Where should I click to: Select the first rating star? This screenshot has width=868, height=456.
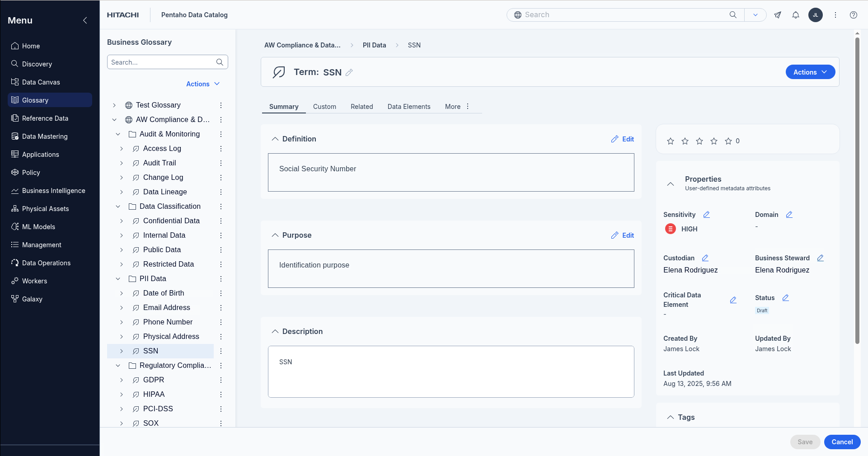click(x=671, y=141)
